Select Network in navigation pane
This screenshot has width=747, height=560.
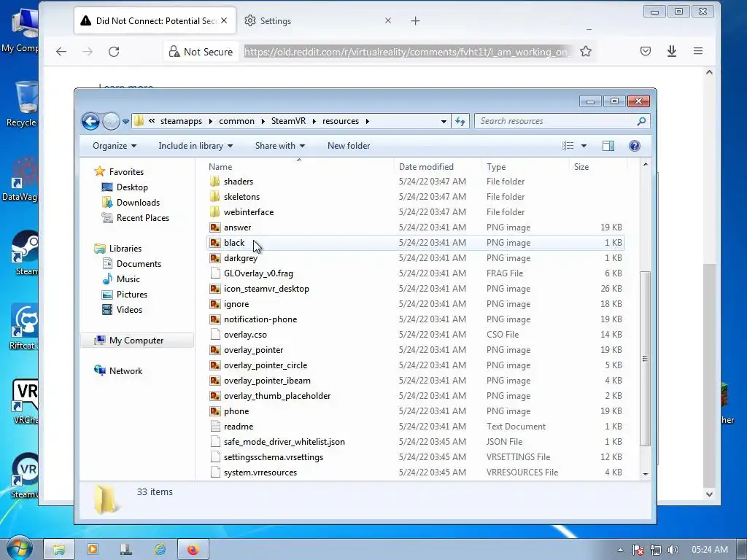125,371
